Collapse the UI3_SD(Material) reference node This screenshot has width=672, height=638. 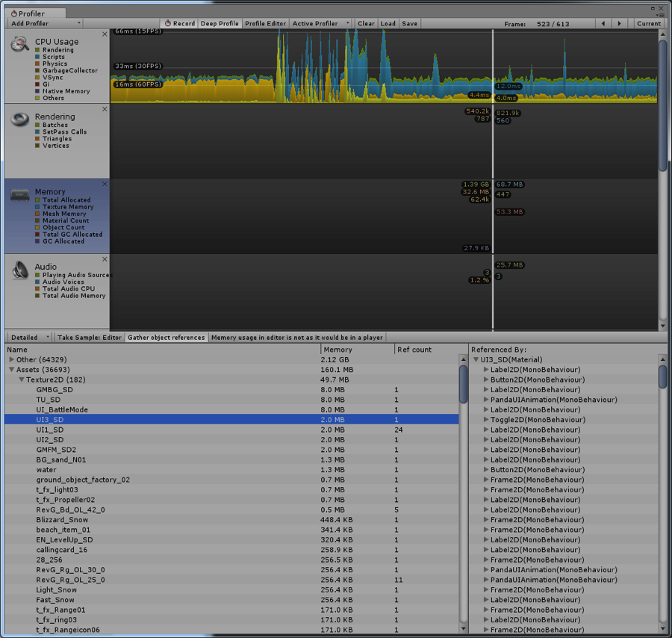point(476,359)
